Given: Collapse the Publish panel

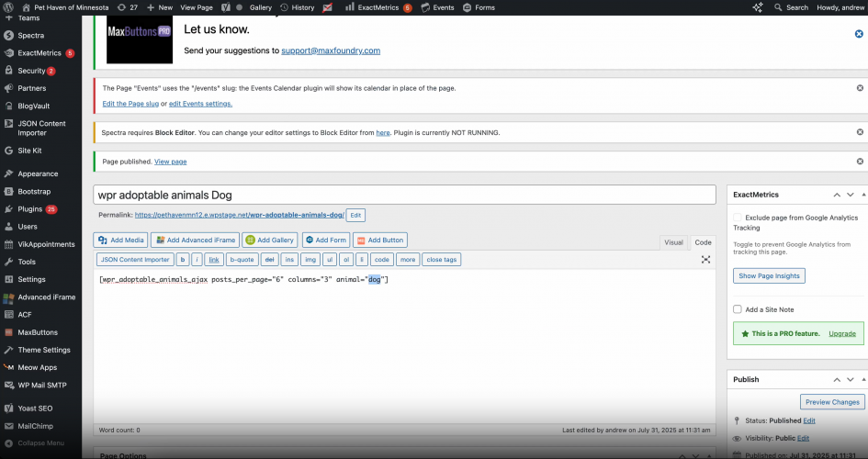Looking at the screenshot, I should click(x=863, y=379).
